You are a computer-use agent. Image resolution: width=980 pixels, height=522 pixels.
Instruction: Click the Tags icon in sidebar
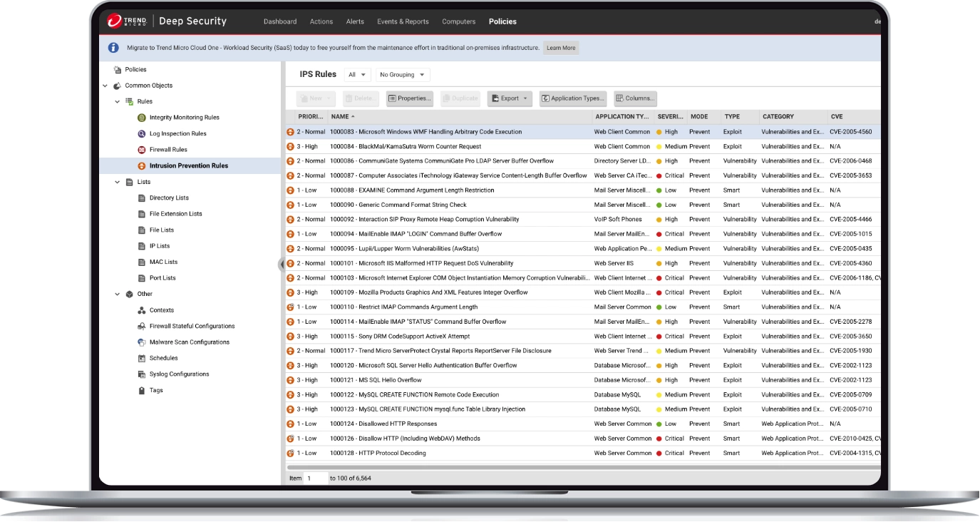click(x=143, y=390)
